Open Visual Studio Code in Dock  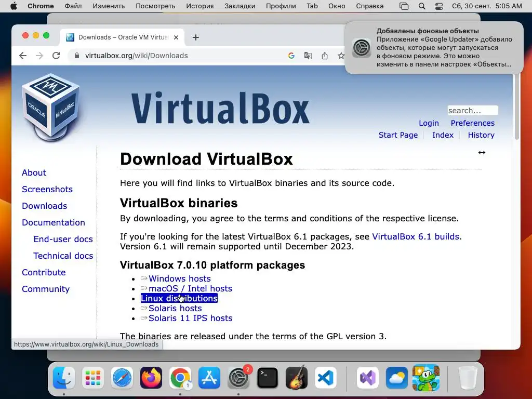point(326,378)
